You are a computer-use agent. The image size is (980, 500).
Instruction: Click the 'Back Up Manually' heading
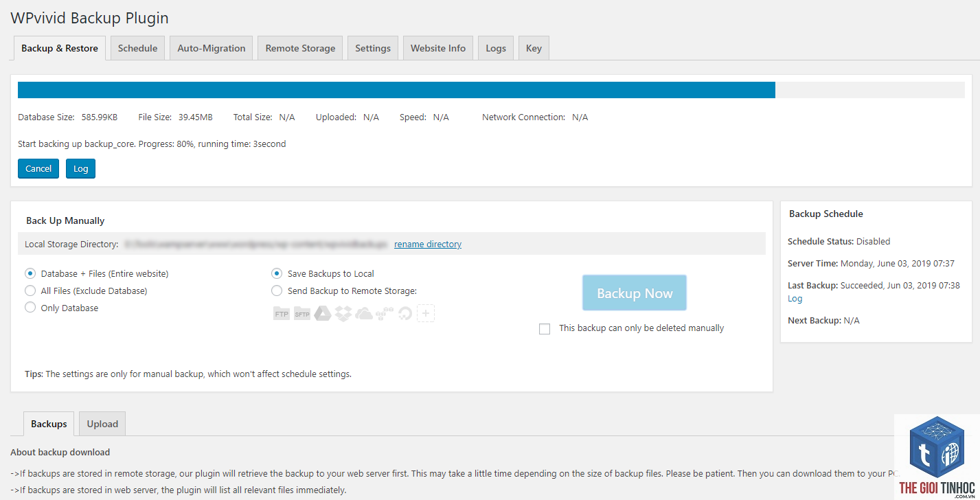65,220
